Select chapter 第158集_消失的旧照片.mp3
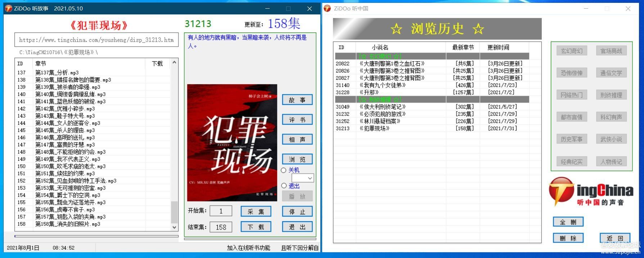 coord(93,224)
